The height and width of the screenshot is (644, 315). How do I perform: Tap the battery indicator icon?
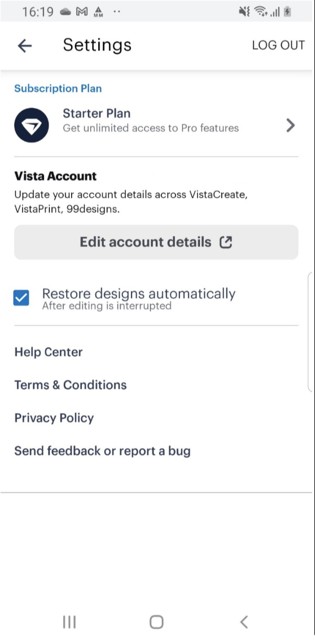(x=287, y=12)
